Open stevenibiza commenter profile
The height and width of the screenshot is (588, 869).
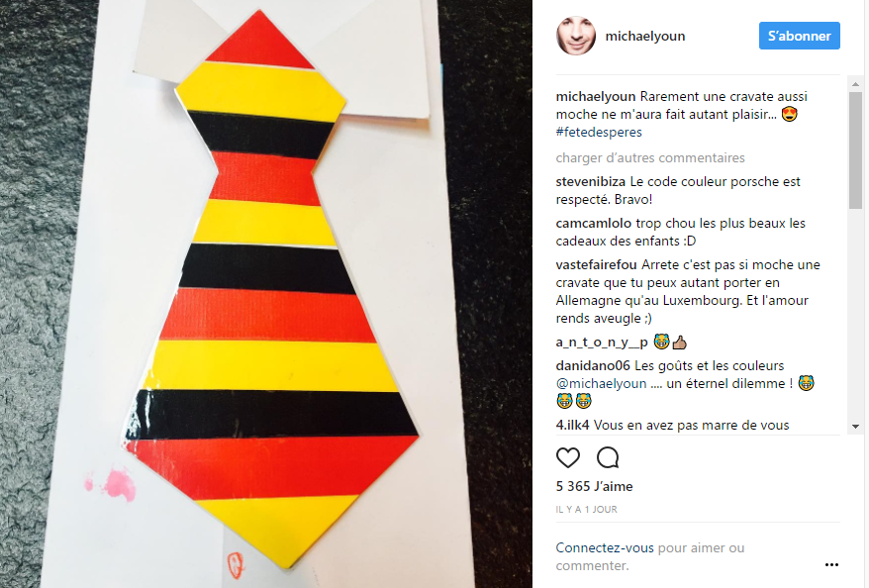coord(590,182)
